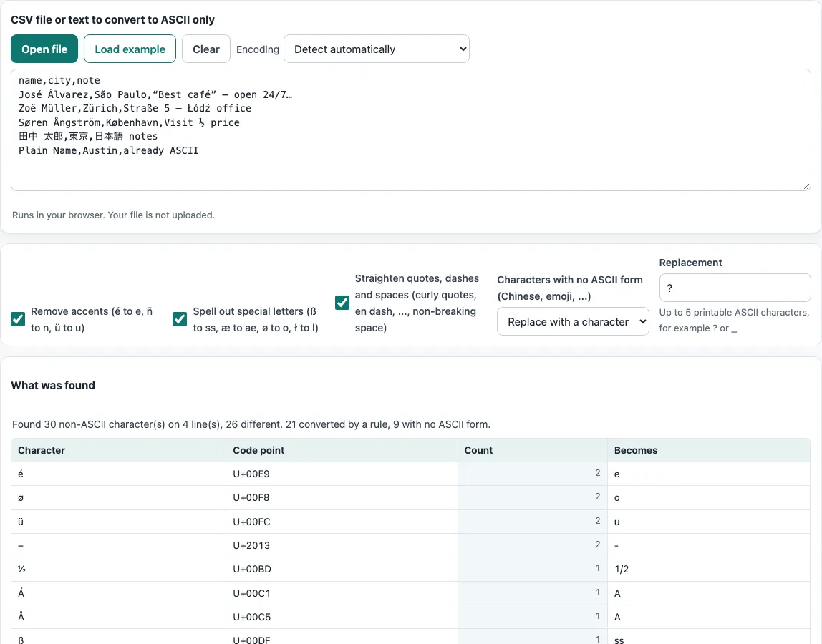Viewport: 822px width, 644px height.
Task: Toggle Remove accents checkbox
Action: tap(18, 319)
